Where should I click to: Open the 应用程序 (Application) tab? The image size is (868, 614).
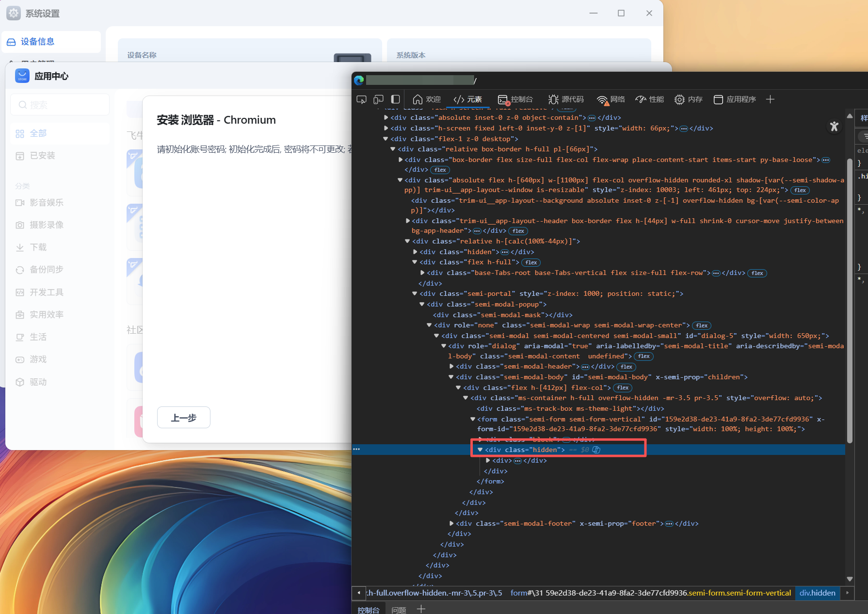click(x=735, y=99)
